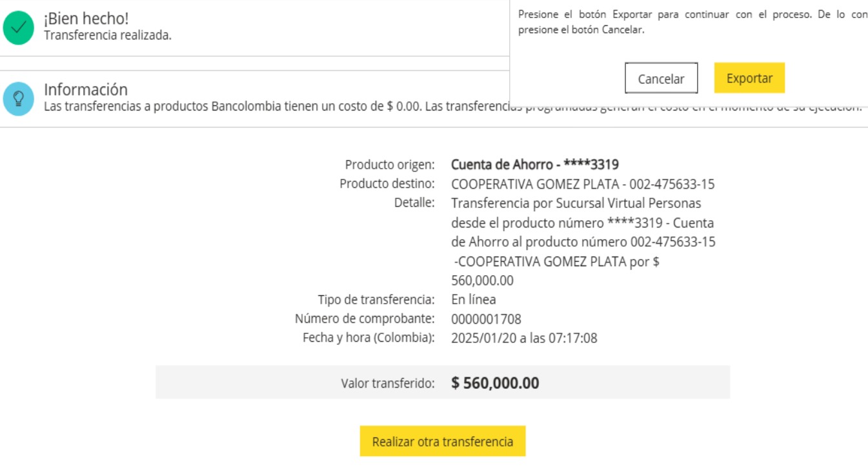Click the bold $ 560,000.00 transferred amount

[495, 383]
